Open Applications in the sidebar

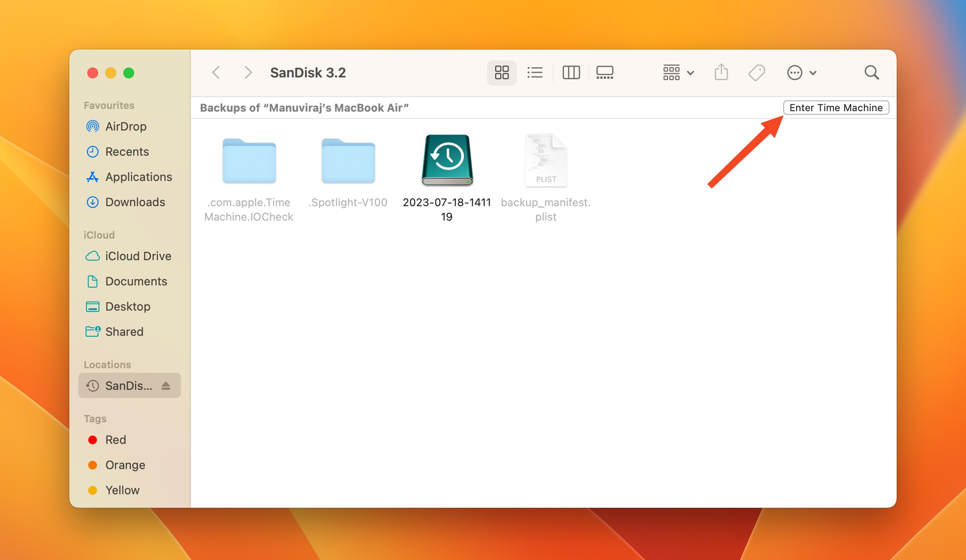130,177
